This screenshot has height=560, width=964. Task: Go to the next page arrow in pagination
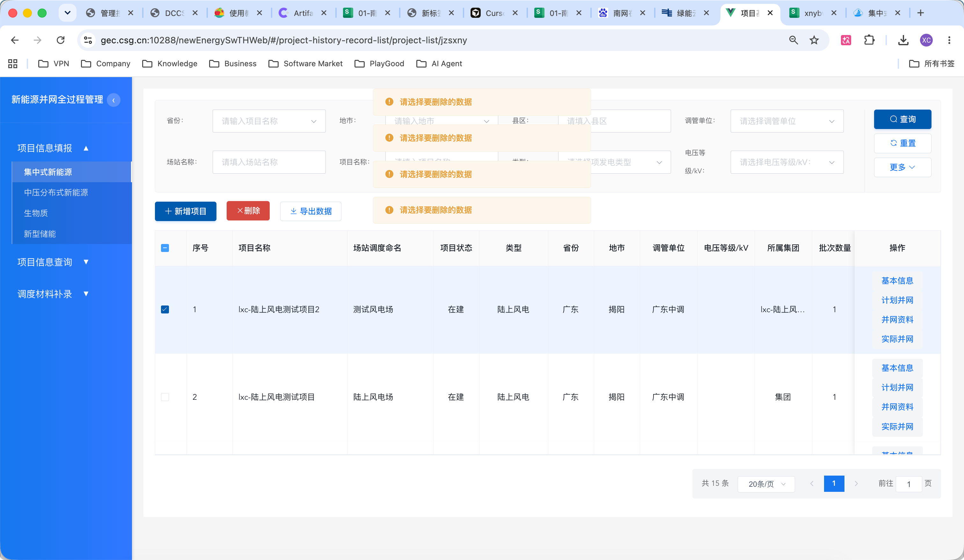coord(856,484)
